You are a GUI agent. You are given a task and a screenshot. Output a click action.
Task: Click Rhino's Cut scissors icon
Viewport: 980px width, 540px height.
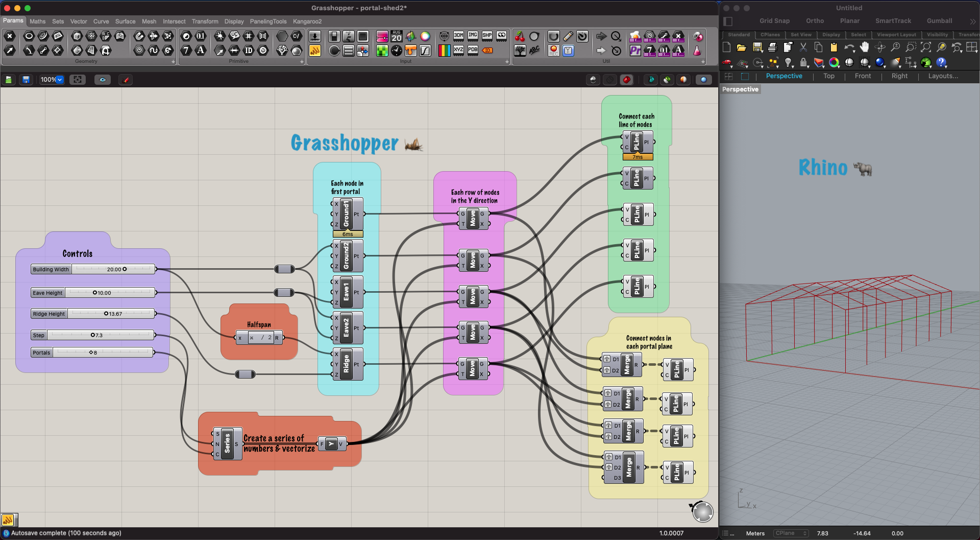[803, 48]
